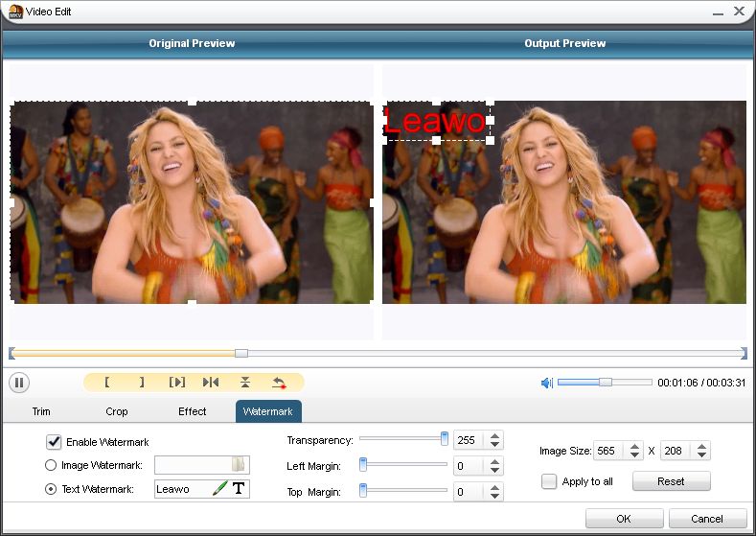Screen dimensions: 756x536
Task: Increase Transparency value with up arrow
Action: click(495, 435)
